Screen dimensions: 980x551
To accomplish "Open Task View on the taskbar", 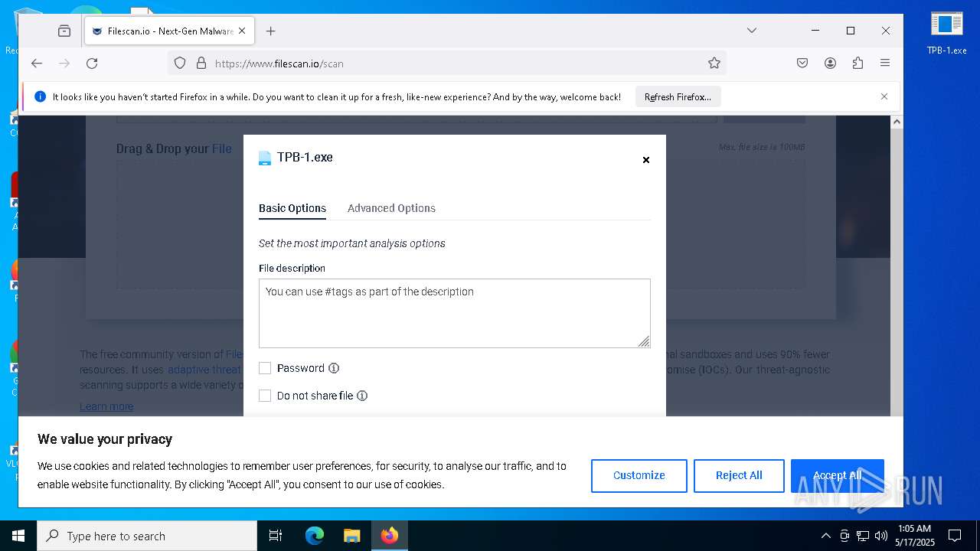I will pos(276,536).
